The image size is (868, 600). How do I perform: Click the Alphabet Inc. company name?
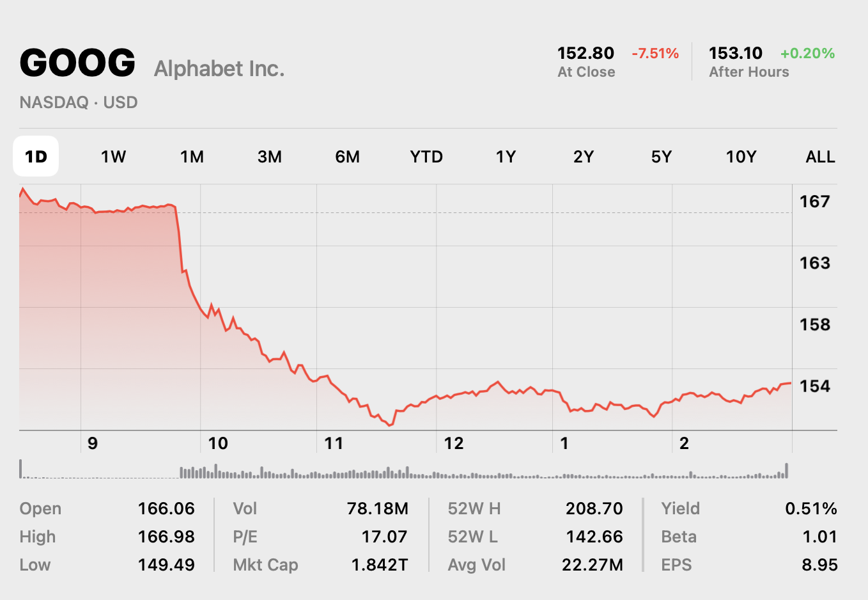coord(219,68)
